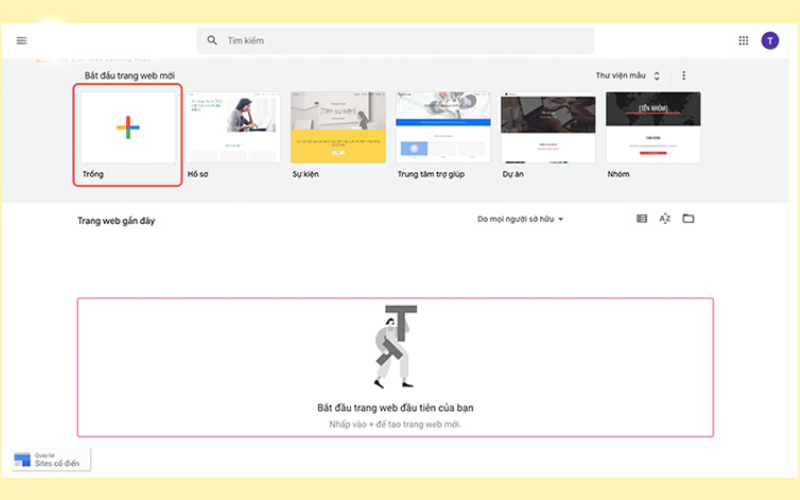Click the Trang web gần đây heading

(x=116, y=220)
